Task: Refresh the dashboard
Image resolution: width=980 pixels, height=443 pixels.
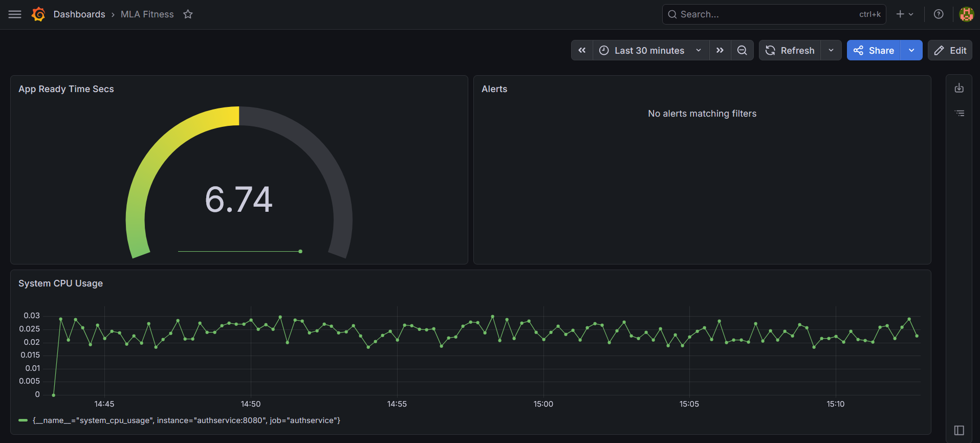Action: pyautogui.click(x=790, y=50)
